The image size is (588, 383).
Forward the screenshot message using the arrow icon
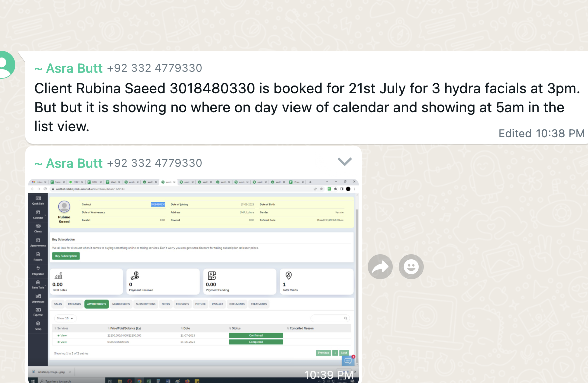(380, 267)
